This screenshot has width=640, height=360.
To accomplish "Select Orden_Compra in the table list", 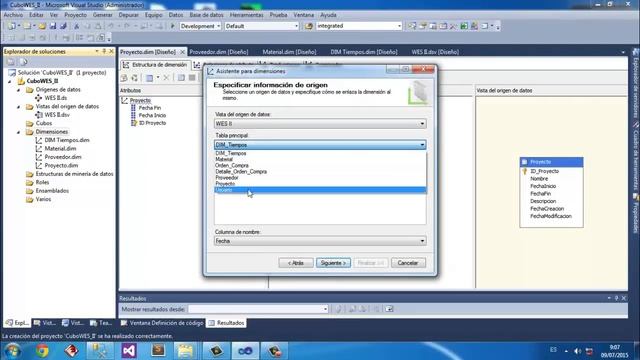I will 320,166.
